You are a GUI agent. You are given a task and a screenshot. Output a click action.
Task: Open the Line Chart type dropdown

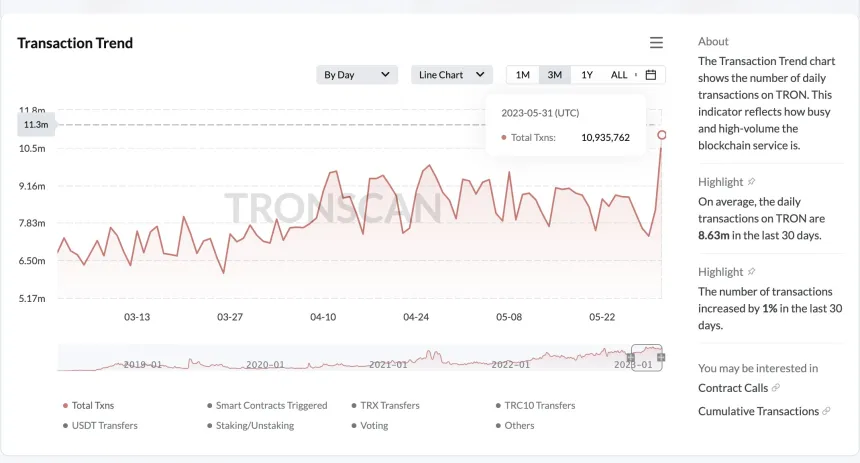(x=452, y=75)
